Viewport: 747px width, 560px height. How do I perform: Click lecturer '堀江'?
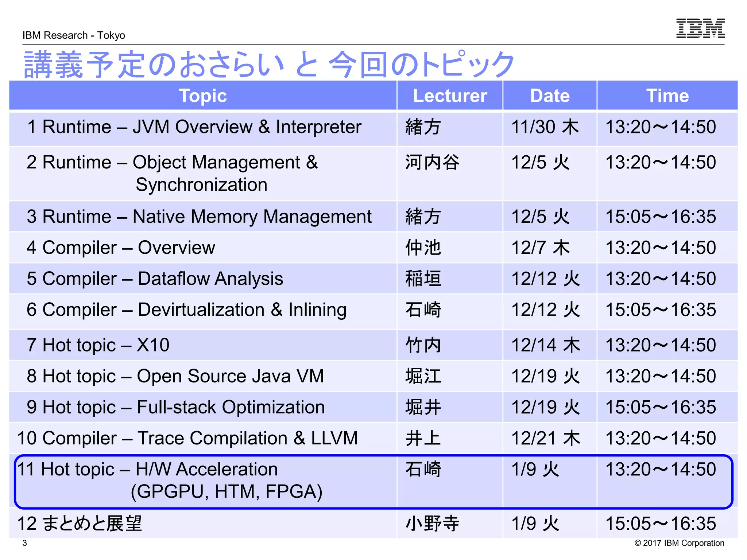(423, 376)
